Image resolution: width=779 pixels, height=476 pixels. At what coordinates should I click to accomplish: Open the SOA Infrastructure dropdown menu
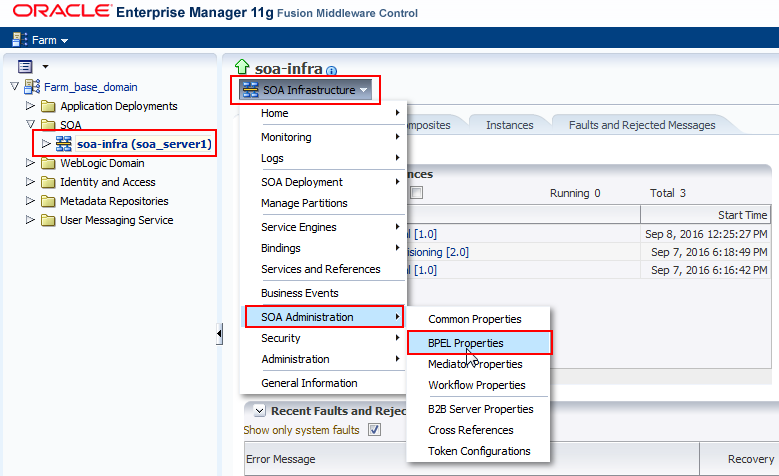pyautogui.click(x=306, y=90)
